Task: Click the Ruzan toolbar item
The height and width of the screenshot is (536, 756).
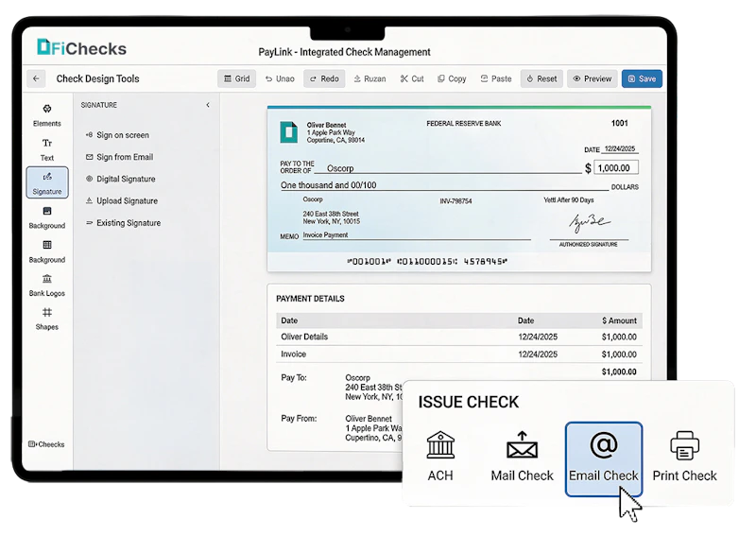Action: click(x=369, y=78)
